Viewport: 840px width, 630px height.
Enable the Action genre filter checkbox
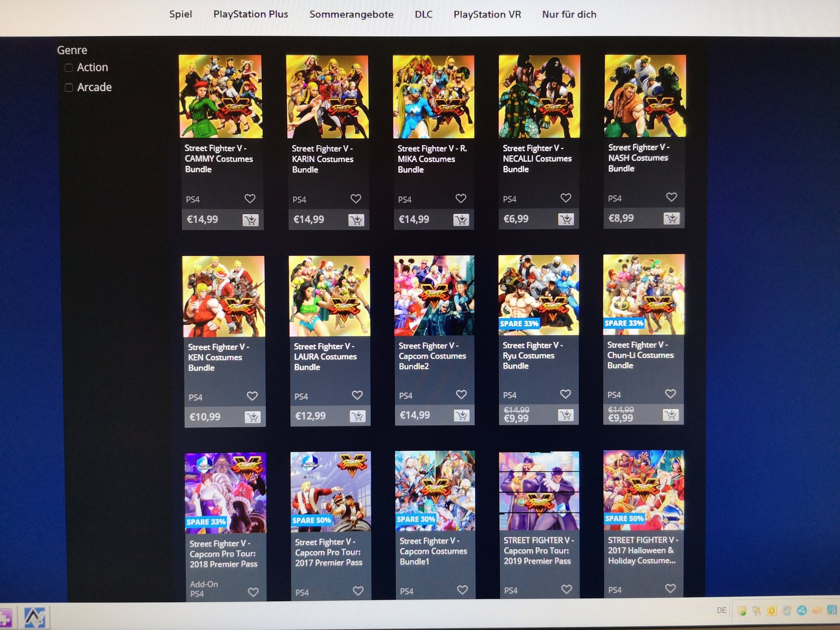pos(69,68)
